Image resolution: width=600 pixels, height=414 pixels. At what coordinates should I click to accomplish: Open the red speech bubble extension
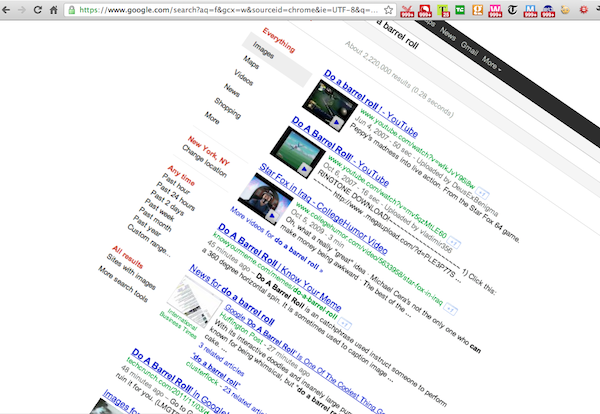425,11
